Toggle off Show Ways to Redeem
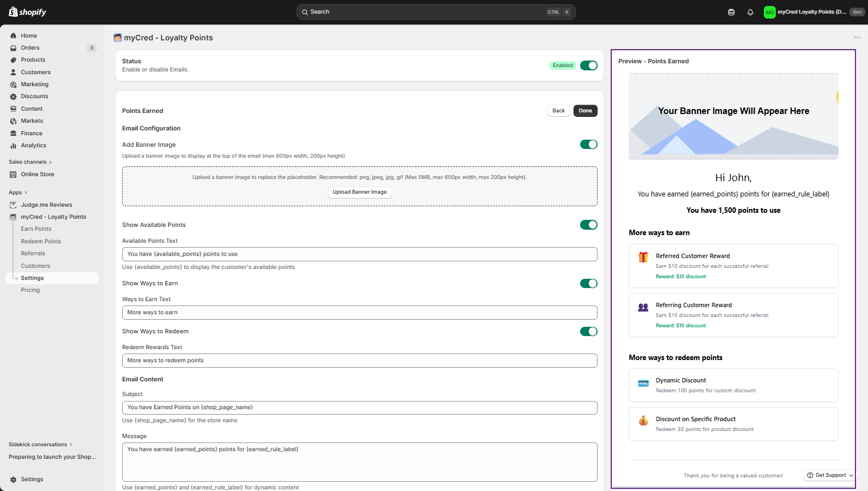This screenshot has height=491, width=868. [588, 332]
